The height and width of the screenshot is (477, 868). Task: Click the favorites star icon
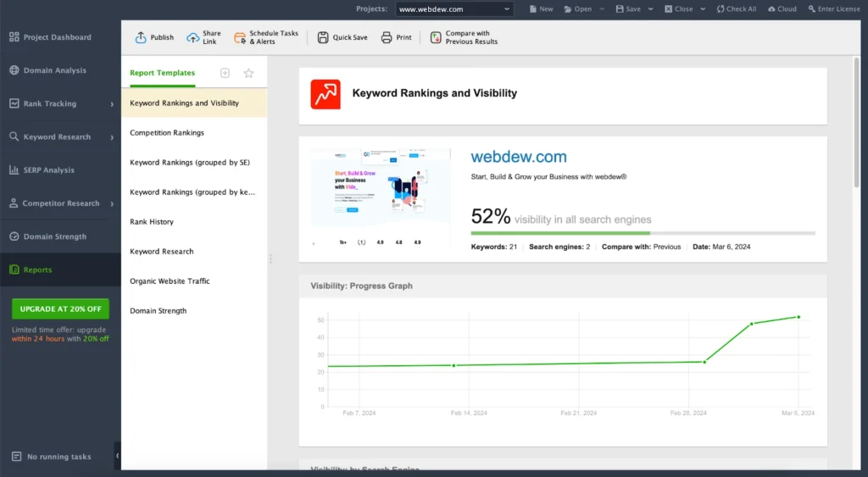248,73
